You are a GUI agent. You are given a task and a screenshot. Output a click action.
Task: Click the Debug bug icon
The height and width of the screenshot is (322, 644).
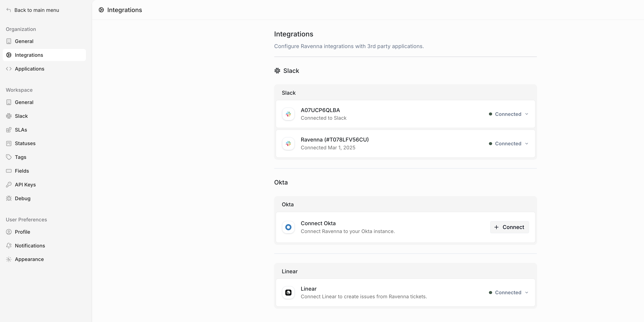click(x=9, y=198)
